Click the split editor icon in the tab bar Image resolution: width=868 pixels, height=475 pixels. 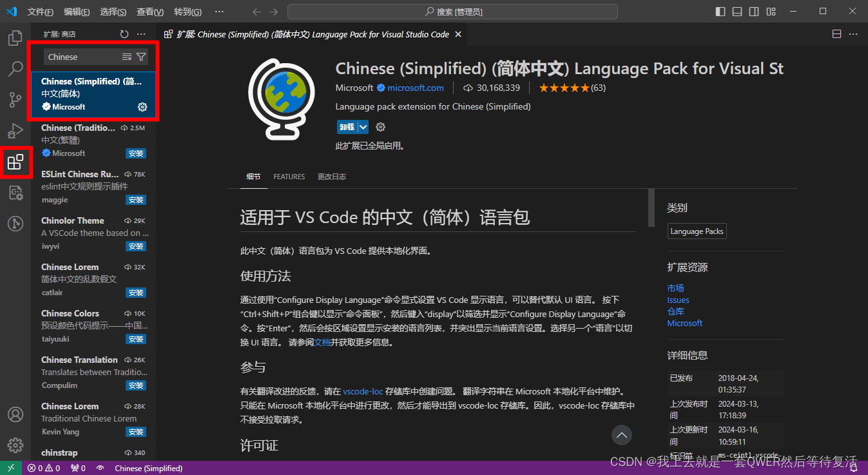pyautogui.click(x=837, y=34)
